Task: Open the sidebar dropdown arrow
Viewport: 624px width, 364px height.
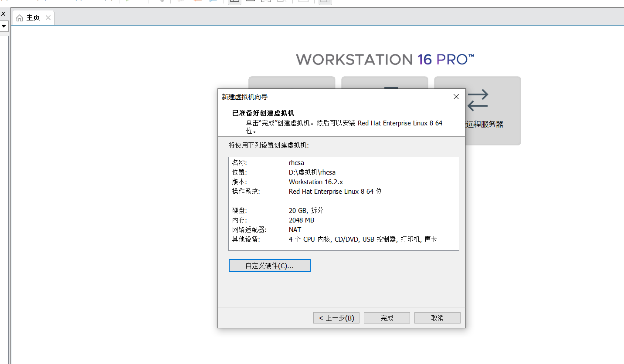Action: tap(3, 27)
